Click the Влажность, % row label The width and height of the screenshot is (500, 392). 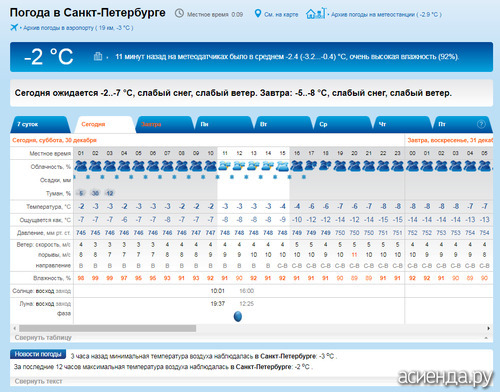(x=52, y=278)
